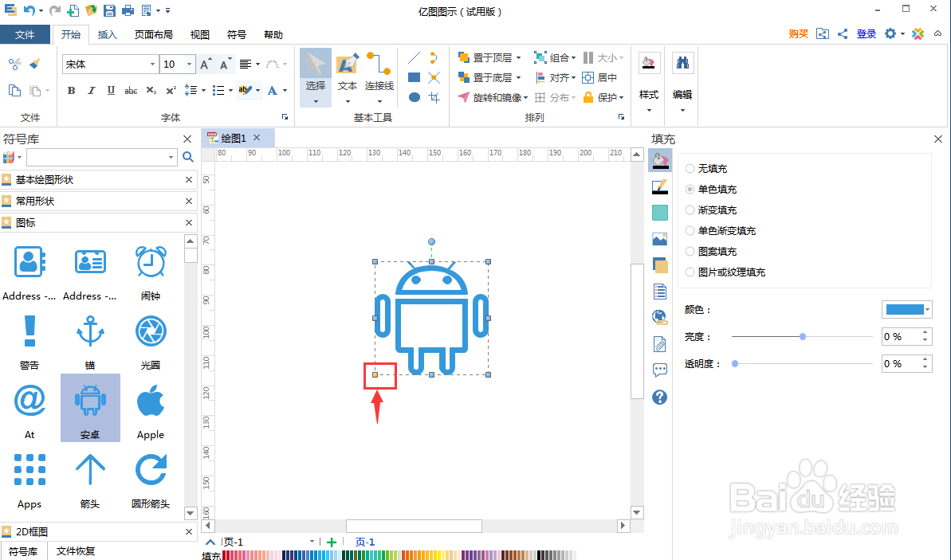951x560 pixels.
Task: Activate the 连接线 connector tool
Action: pos(379,76)
